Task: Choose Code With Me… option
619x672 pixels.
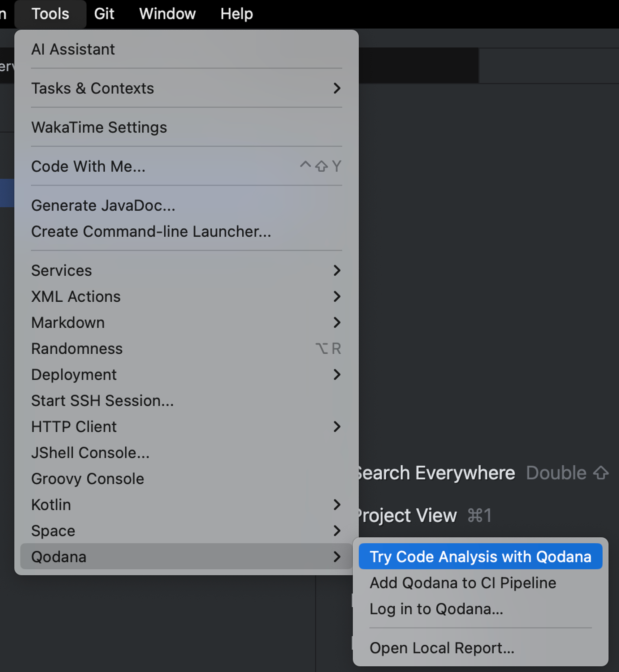Action: [x=88, y=166]
